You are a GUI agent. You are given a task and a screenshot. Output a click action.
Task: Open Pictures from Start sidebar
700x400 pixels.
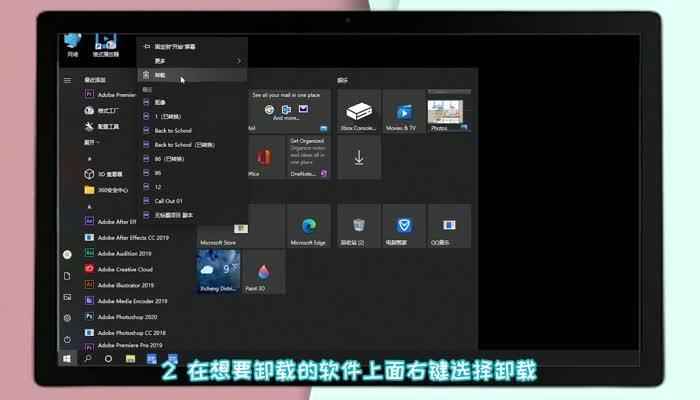pyautogui.click(x=67, y=297)
